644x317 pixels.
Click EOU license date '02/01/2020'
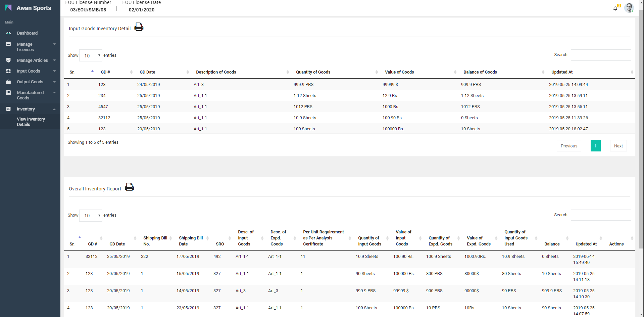(x=142, y=10)
